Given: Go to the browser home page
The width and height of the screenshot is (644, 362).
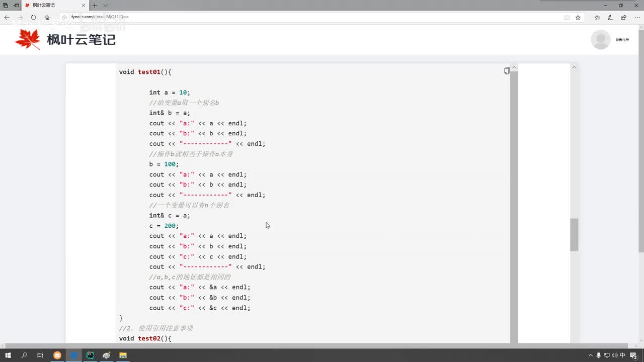Looking at the screenshot, I should coord(47,17).
